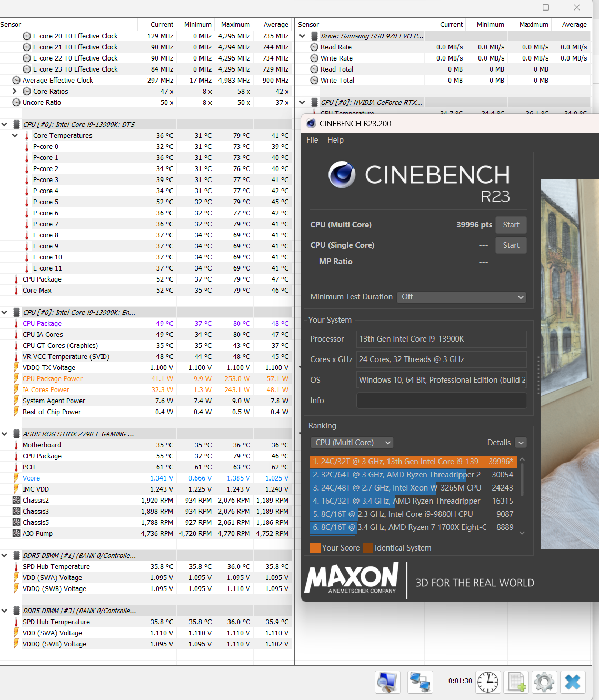Click the ranking list scroll-down arrow

(x=522, y=533)
